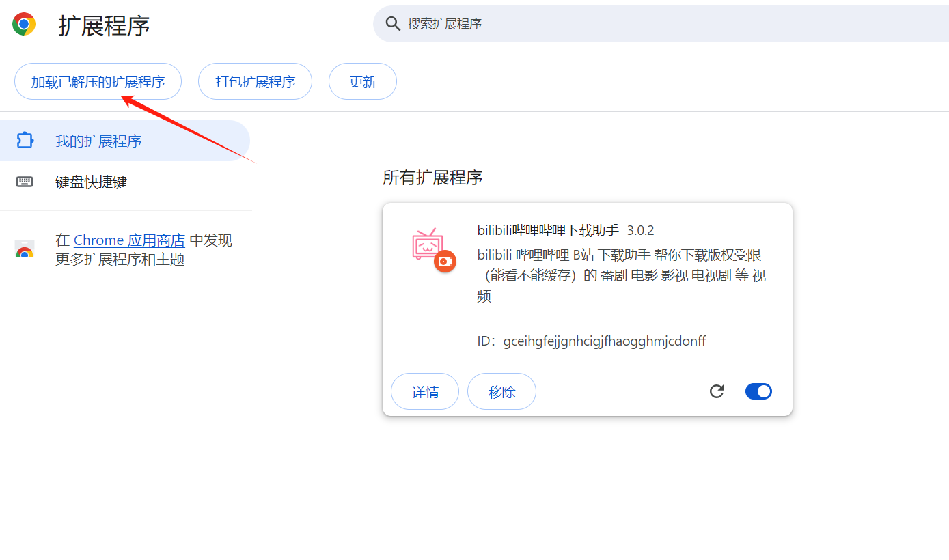The image size is (949, 560).
Task: Click the 扩展程序 page title
Action: pyautogui.click(x=104, y=26)
